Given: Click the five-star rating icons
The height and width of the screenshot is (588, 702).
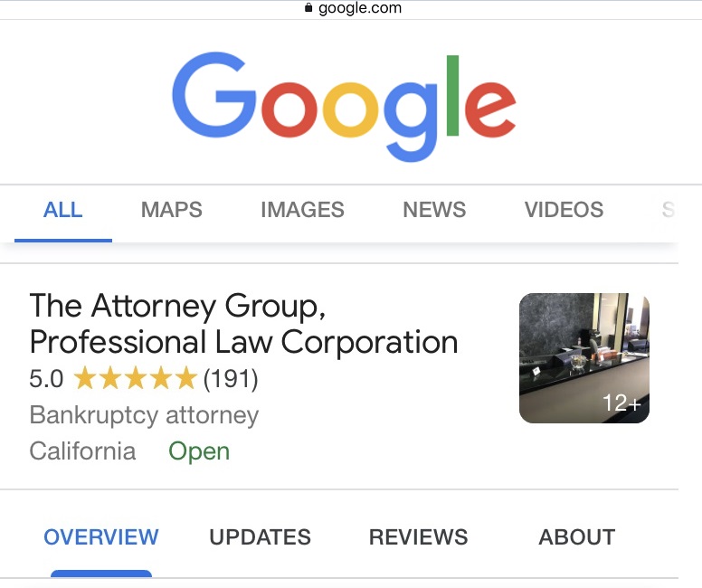Looking at the screenshot, I should 135,379.
